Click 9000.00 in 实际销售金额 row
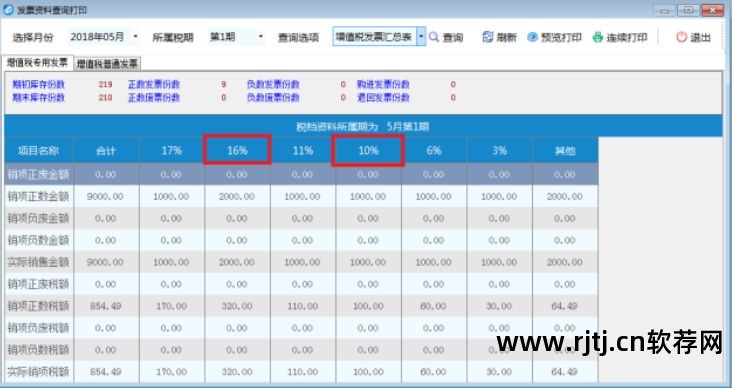 pos(106,262)
